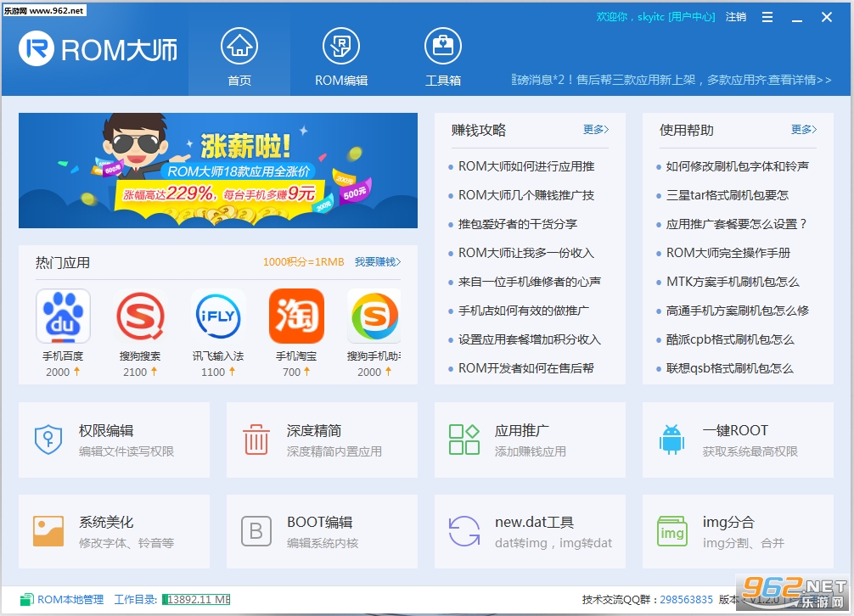This screenshot has width=854, height=616.
Task: Open the 系统美化 picture icon
Action: click(x=48, y=531)
